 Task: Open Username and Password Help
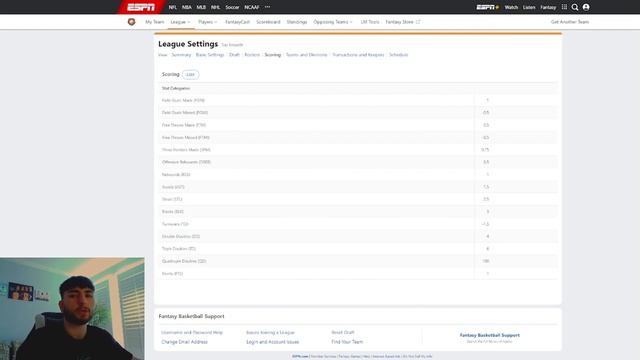192,333
